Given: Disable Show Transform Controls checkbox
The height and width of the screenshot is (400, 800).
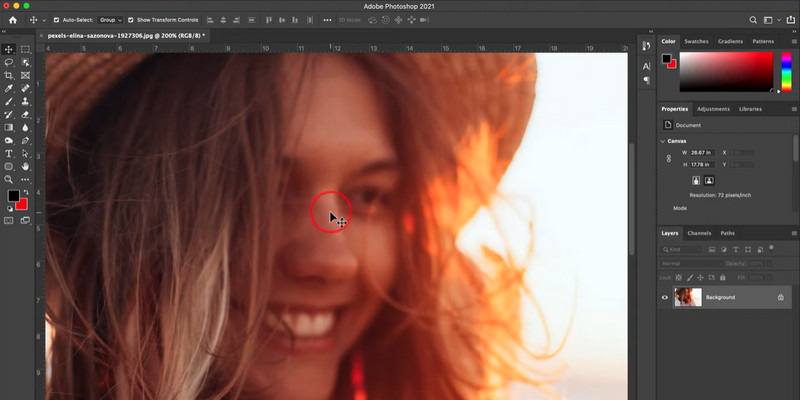Looking at the screenshot, I should (131, 20).
